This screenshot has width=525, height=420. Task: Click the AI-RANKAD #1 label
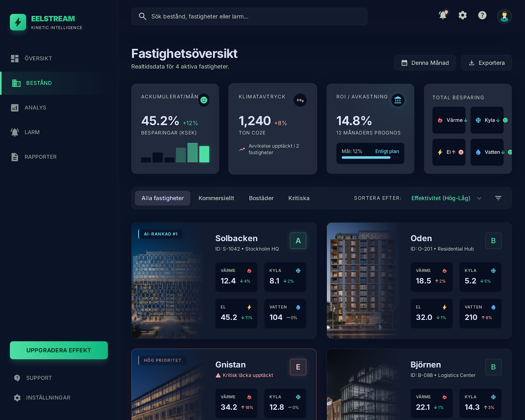tap(160, 234)
